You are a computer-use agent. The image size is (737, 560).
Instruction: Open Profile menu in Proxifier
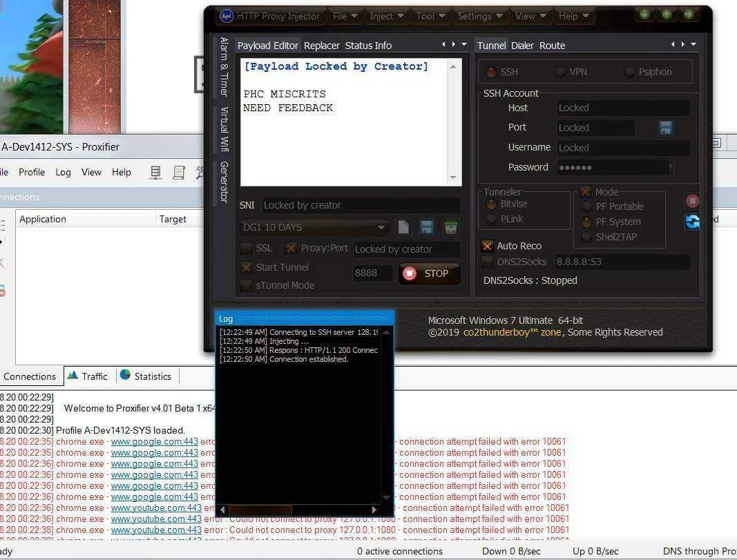point(32,172)
